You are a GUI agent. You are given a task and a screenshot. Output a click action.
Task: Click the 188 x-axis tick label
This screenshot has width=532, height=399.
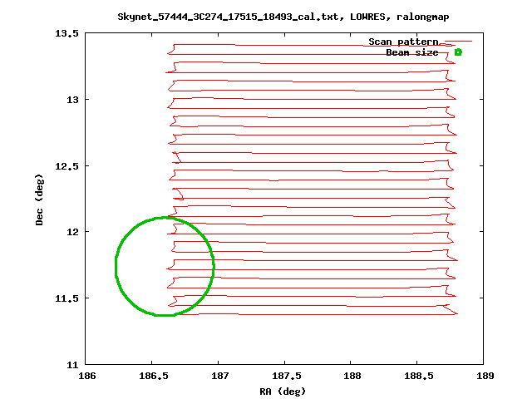pyautogui.click(x=352, y=376)
